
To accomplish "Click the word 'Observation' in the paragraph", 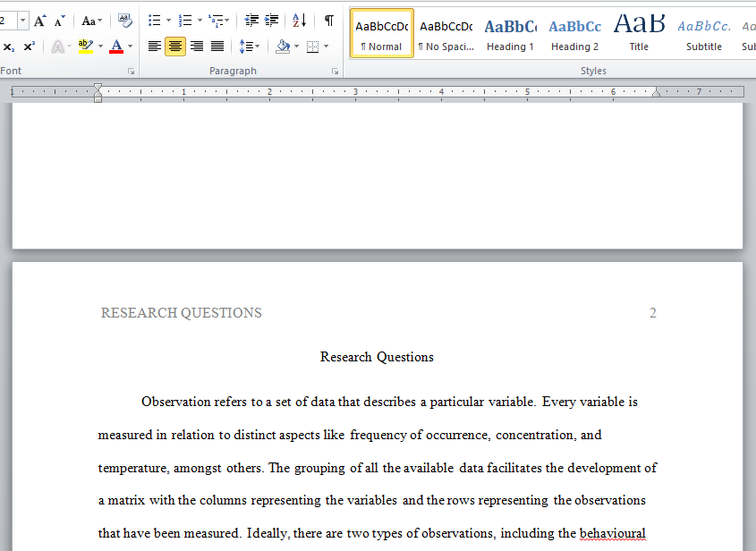I will [176, 402].
